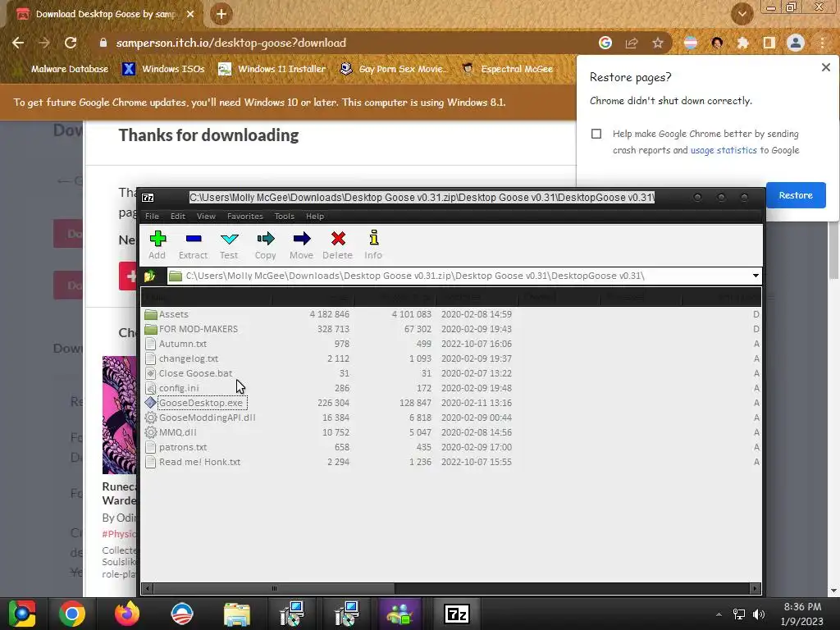Click the volume speaker tray icon

[x=759, y=614]
